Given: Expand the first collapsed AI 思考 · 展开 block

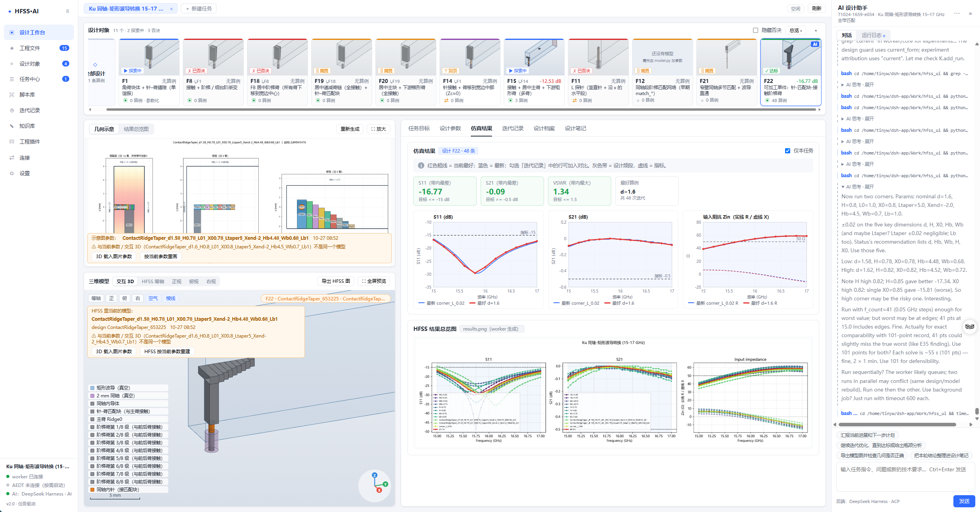Looking at the screenshot, I should tap(857, 85).
